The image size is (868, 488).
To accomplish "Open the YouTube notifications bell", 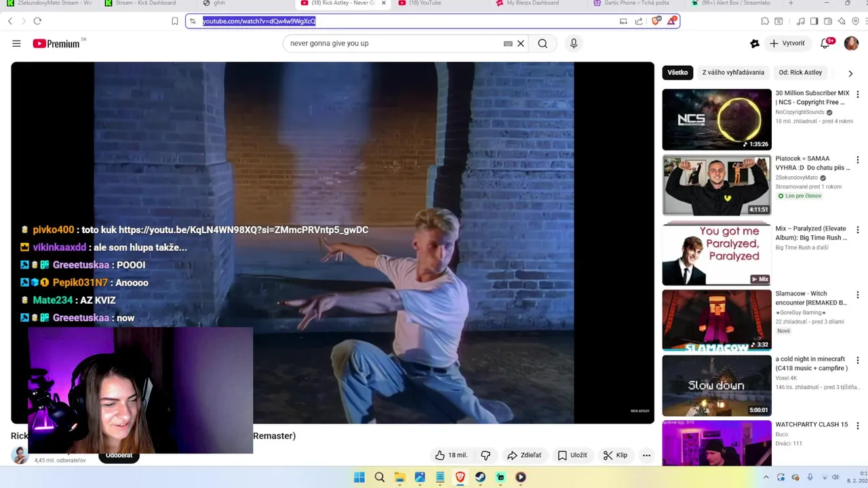I will coord(825,43).
